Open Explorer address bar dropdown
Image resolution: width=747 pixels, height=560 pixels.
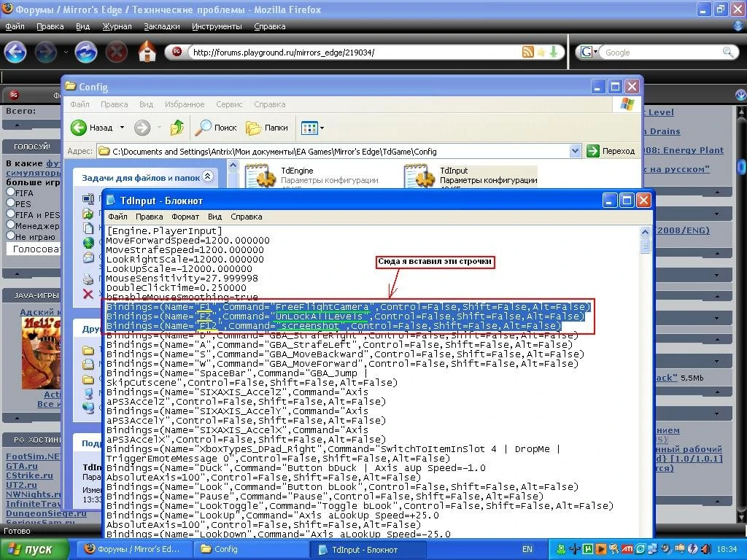click(575, 151)
